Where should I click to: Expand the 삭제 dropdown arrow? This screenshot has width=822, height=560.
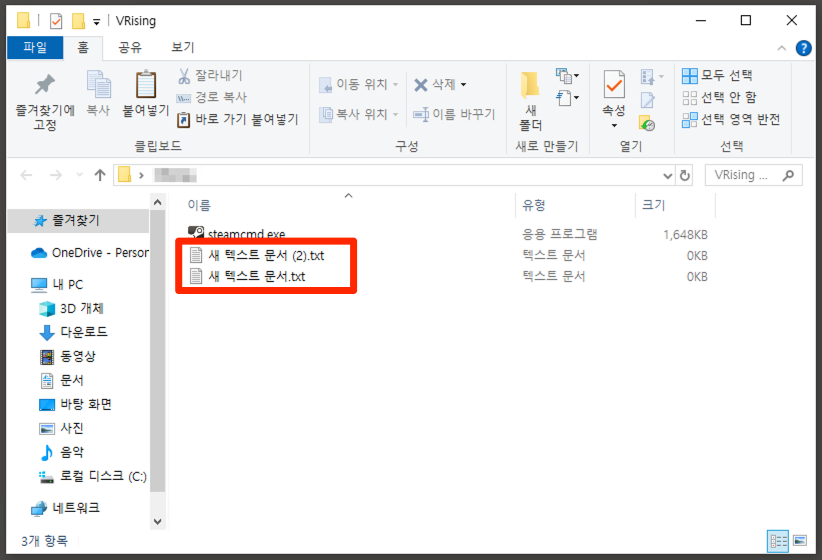[463, 84]
